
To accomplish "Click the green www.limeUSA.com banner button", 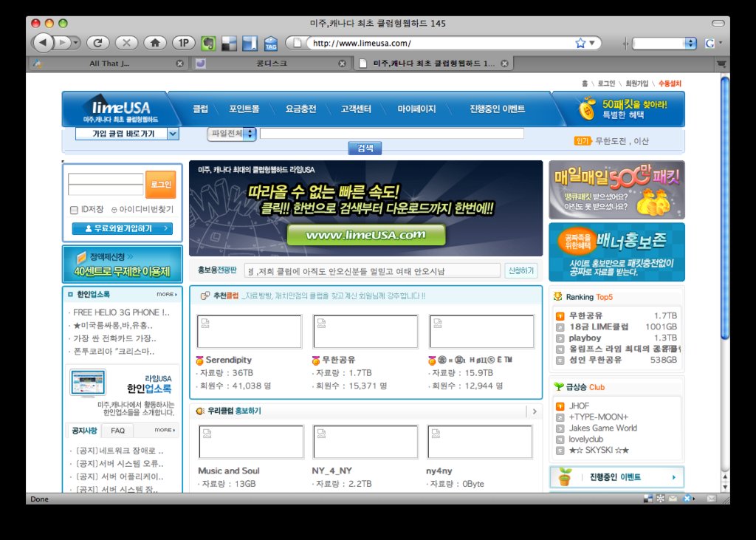I will click(366, 235).
